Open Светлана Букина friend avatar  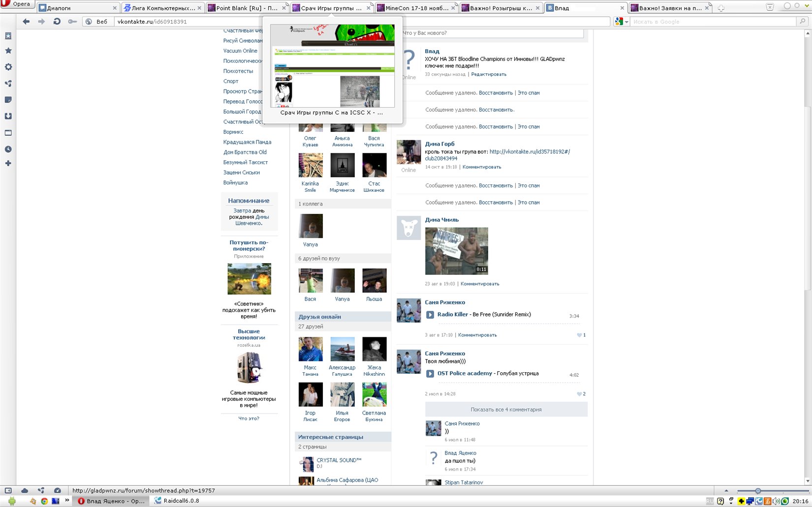(374, 395)
